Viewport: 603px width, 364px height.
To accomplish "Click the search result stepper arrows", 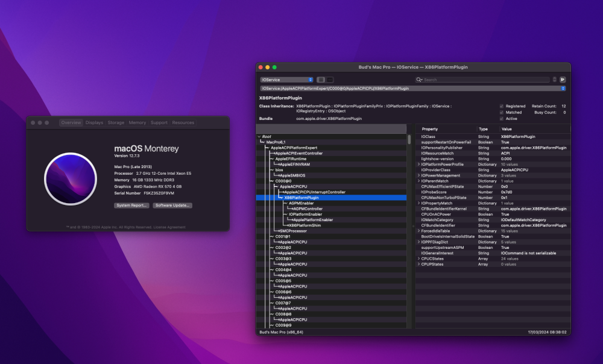I will (x=555, y=80).
